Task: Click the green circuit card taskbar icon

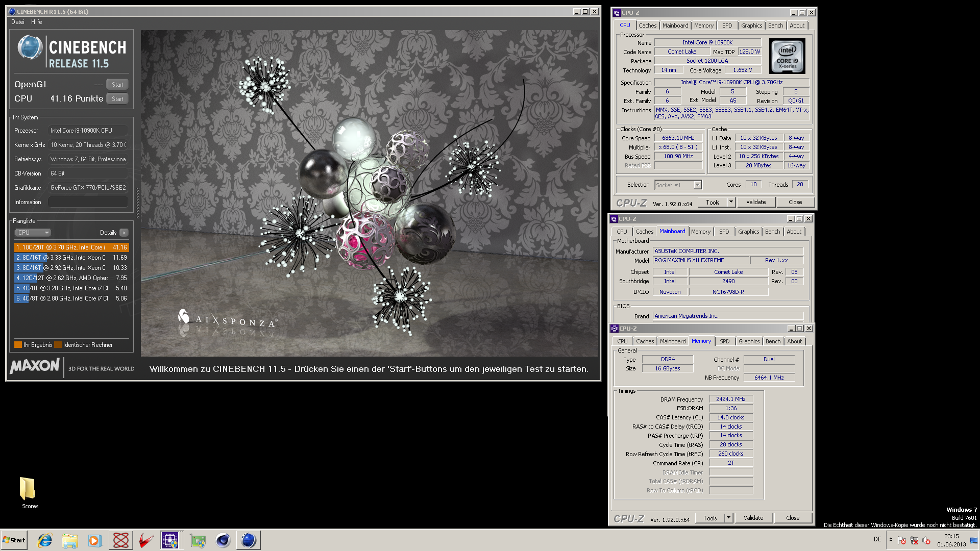Action: click(198, 540)
